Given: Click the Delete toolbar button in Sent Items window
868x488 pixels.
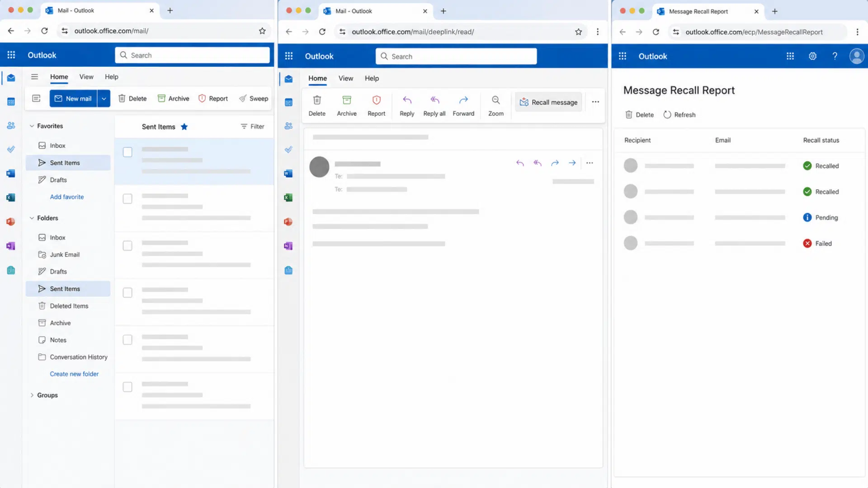Looking at the screenshot, I should tap(132, 99).
